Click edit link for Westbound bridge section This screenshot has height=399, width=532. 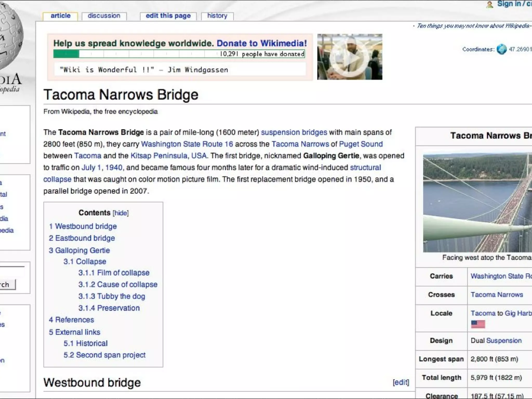[401, 382]
